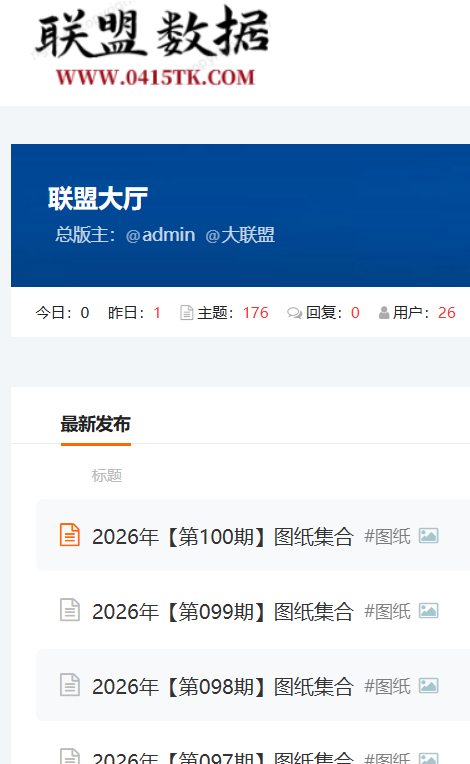Click the #图纸 tag on the 第100期 row
Screen dimensions: 470x764
pyautogui.click(x=388, y=536)
